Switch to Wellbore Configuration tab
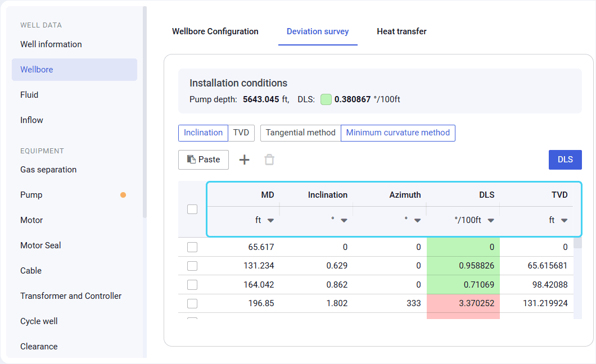 (215, 31)
